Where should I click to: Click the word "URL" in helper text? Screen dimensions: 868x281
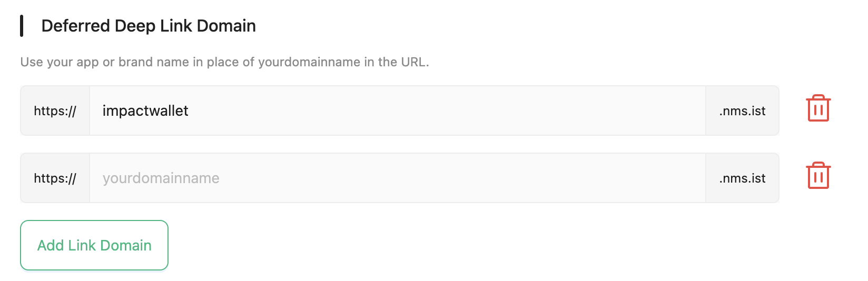tap(413, 62)
